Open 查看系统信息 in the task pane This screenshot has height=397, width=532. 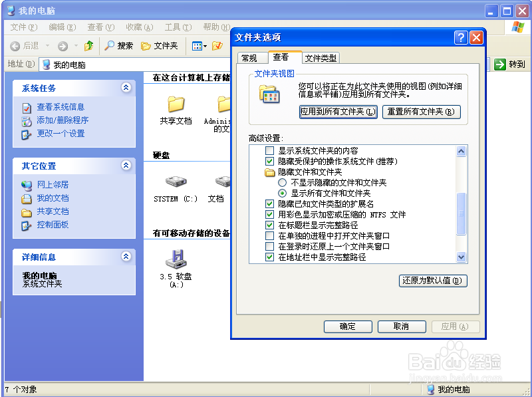[x=61, y=107]
